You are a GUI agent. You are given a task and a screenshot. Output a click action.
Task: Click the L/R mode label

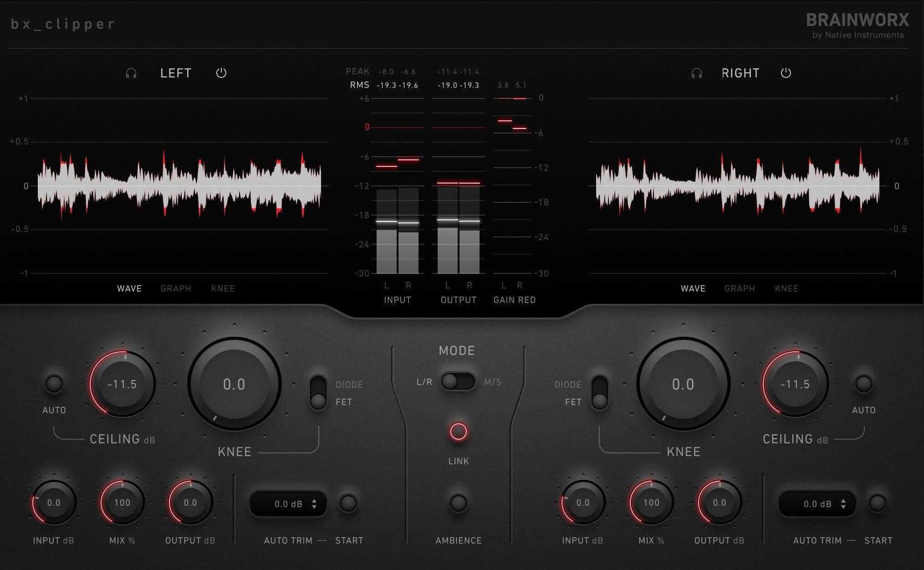click(424, 382)
